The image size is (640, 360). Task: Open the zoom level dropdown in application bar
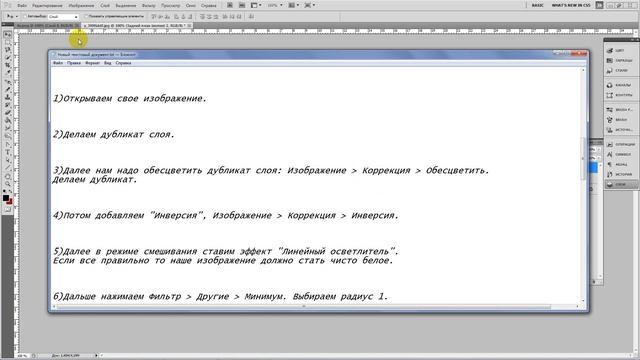click(275, 5)
